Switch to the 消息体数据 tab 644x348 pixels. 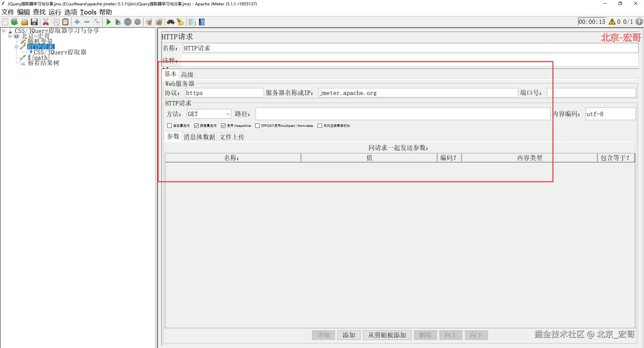click(199, 137)
